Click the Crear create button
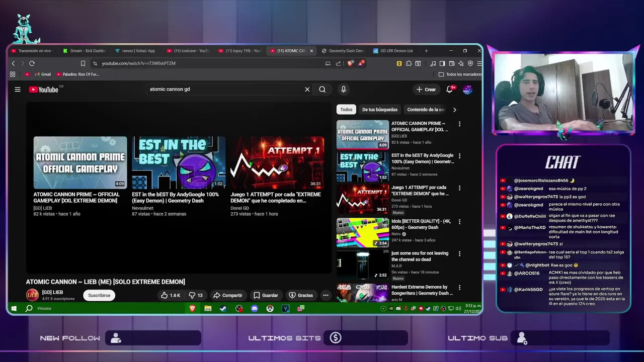This screenshot has width=644, height=362. [x=426, y=89]
